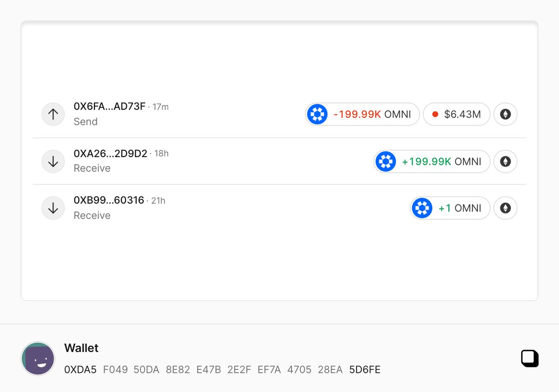
Task: Click the OMNI icon on the +199.99K Receive row
Action: 386,162
